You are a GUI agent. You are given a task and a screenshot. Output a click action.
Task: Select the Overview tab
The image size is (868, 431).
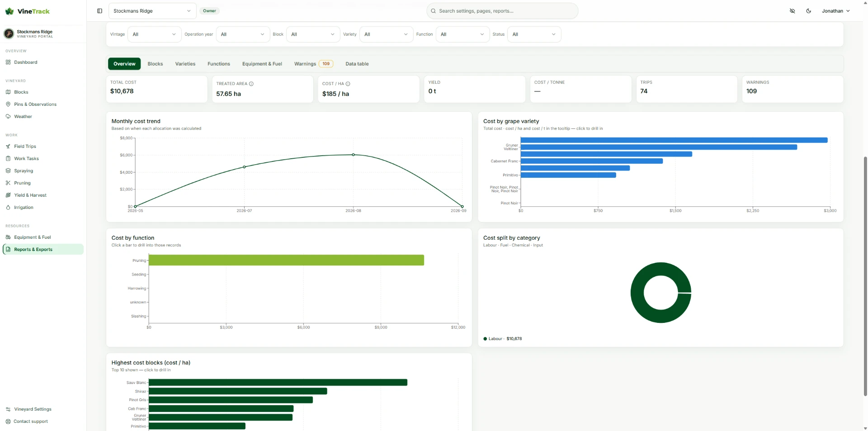pyautogui.click(x=124, y=64)
